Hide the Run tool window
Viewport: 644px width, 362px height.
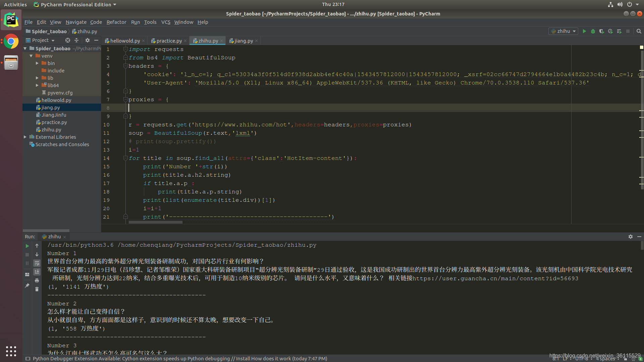tap(639, 237)
